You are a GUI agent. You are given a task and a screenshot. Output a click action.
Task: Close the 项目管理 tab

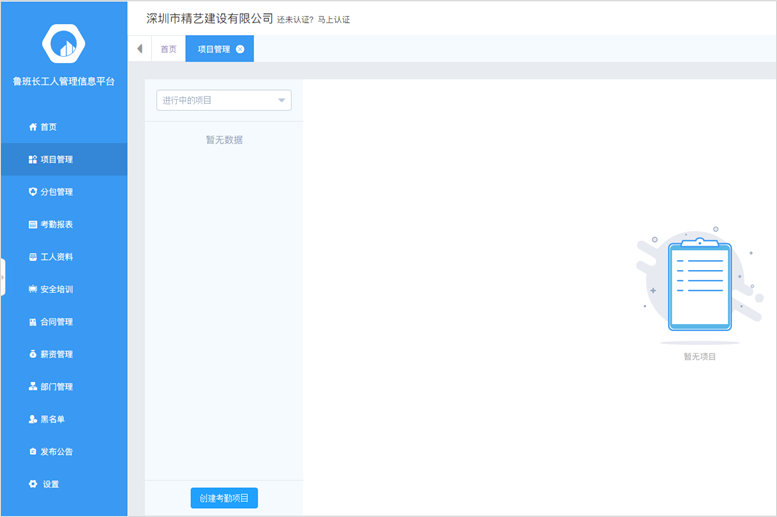pos(240,49)
